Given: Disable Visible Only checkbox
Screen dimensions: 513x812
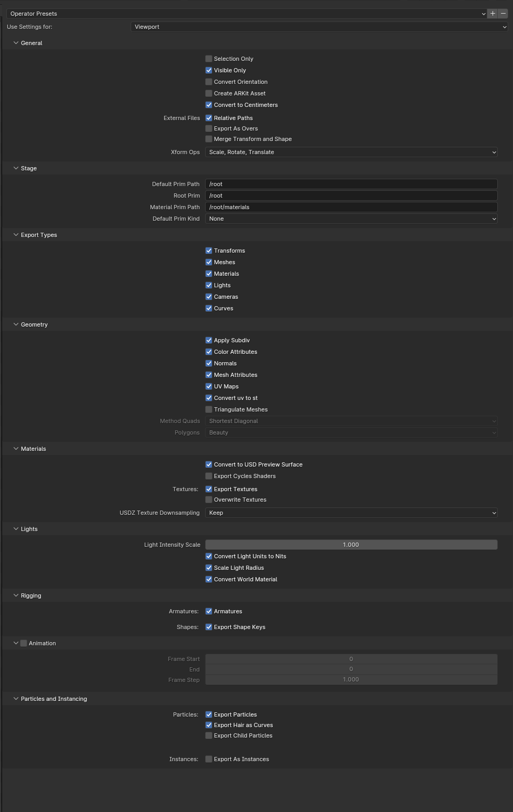Looking at the screenshot, I should click(x=209, y=70).
